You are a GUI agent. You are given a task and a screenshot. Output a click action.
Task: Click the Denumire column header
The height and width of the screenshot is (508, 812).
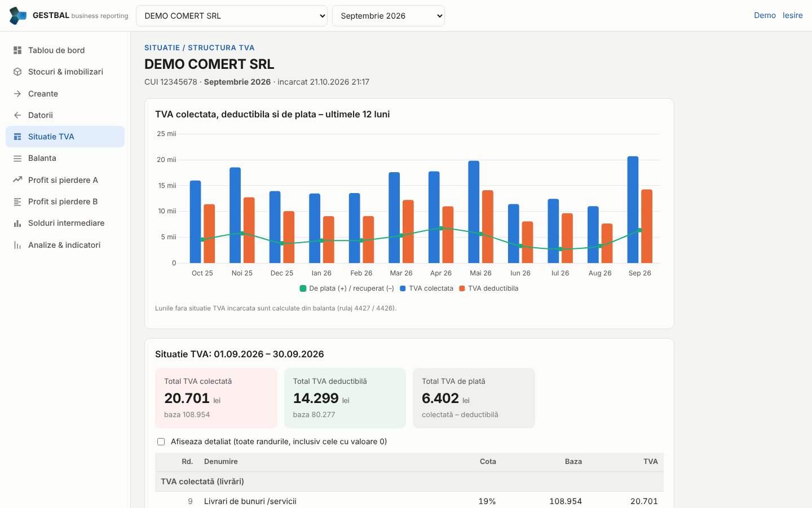[221, 462]
